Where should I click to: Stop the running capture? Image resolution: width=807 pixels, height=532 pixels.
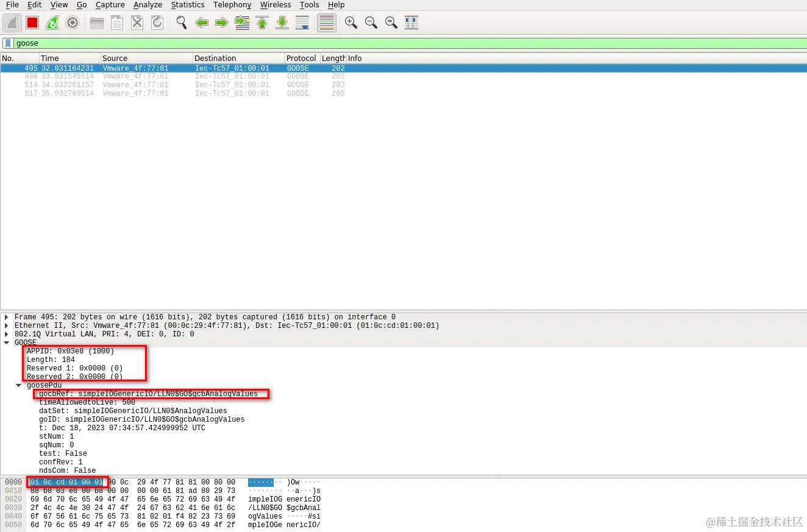point(32,23)
